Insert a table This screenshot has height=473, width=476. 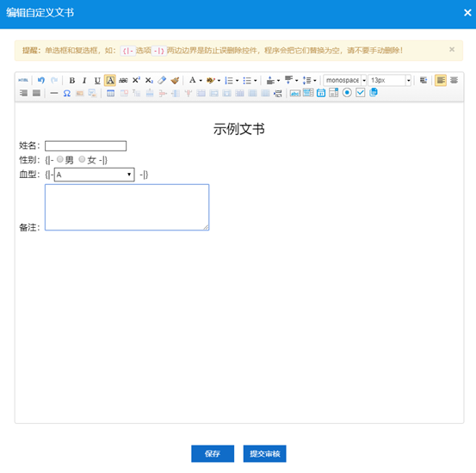coord(110,93)
